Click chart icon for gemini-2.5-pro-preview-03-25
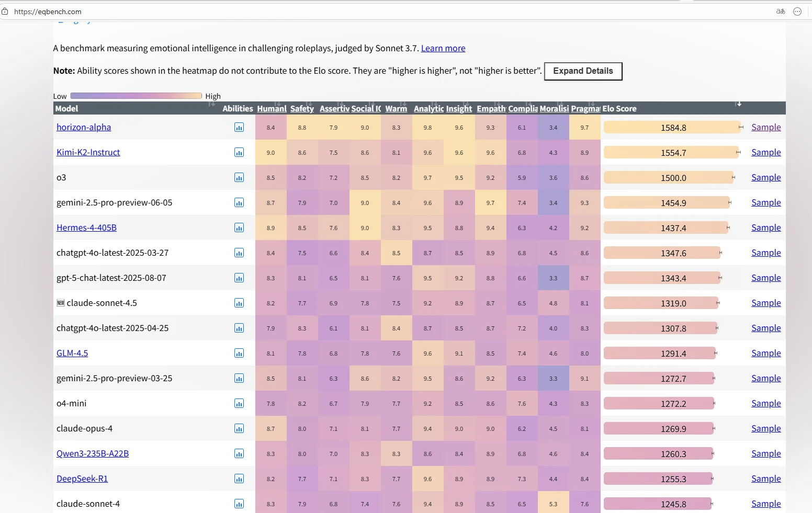The image size is (812, 513). (x=239, y=379)
